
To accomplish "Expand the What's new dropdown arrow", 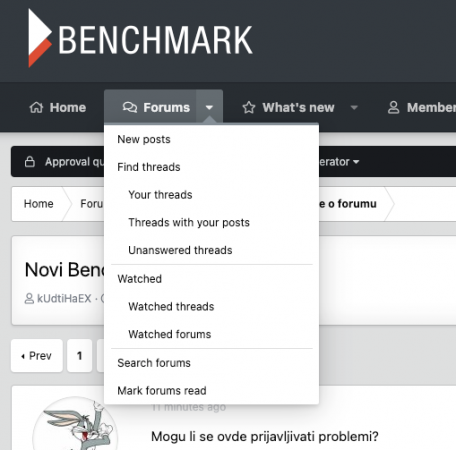I will (354, 107).
